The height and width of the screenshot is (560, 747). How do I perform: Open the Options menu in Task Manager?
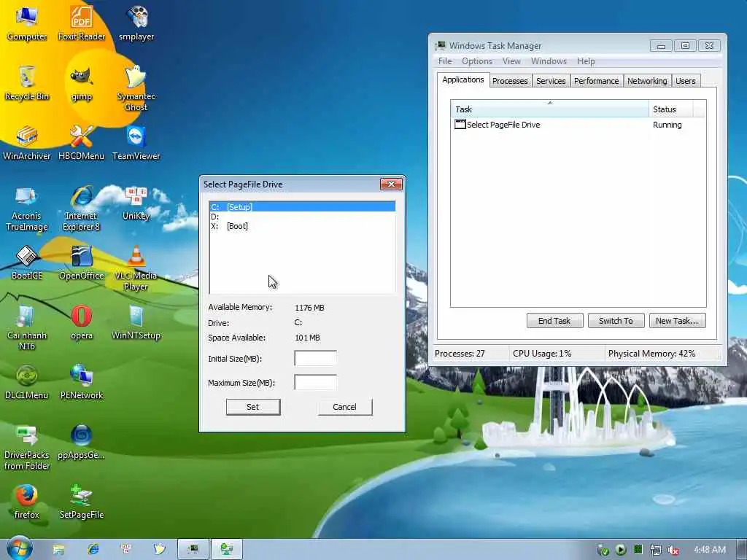pos(477,61)
